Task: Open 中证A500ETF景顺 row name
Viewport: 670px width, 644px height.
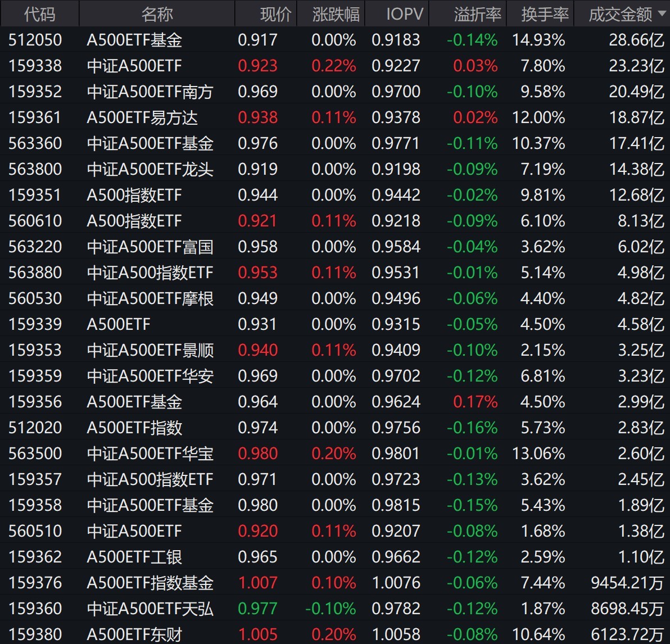Action: [150, 351]
